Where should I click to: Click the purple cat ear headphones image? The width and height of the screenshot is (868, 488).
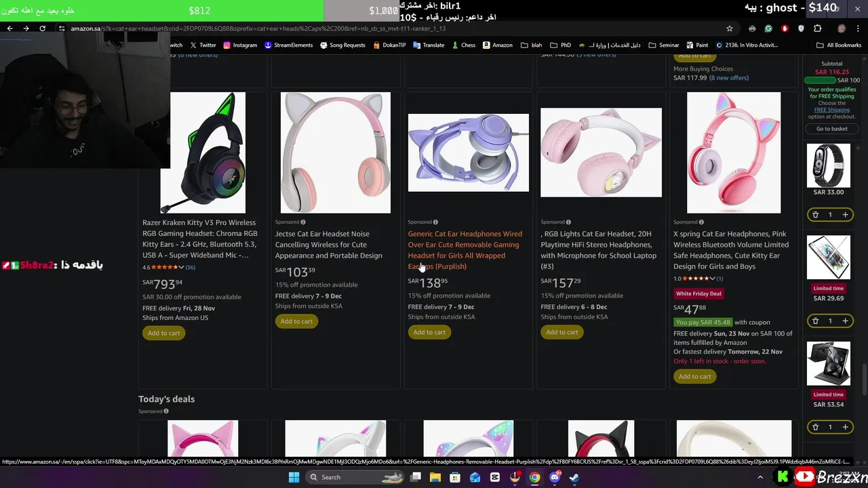click(x=469, y=152)
